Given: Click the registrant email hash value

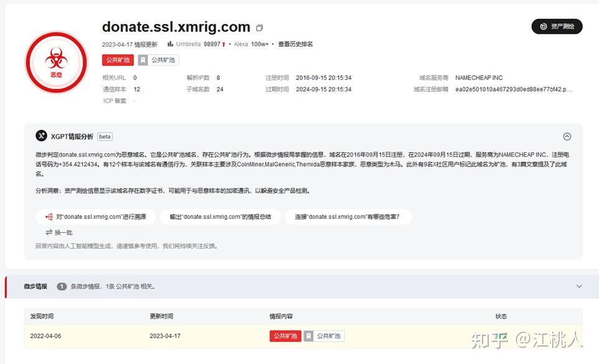Looking at the screenshot, I should click(x=514, y=89).
